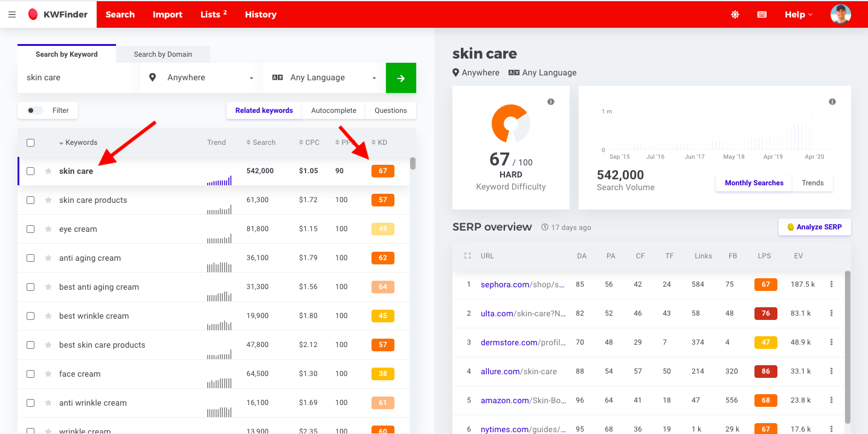Click the SERP overview scrollbar

tap(847, 346)
